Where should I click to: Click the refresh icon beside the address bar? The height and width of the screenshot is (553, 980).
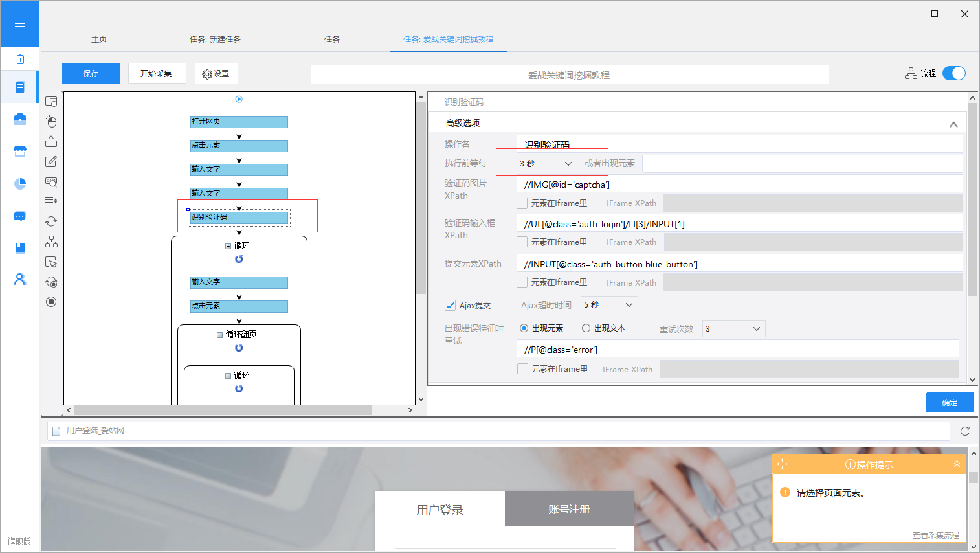coord(964,431)
